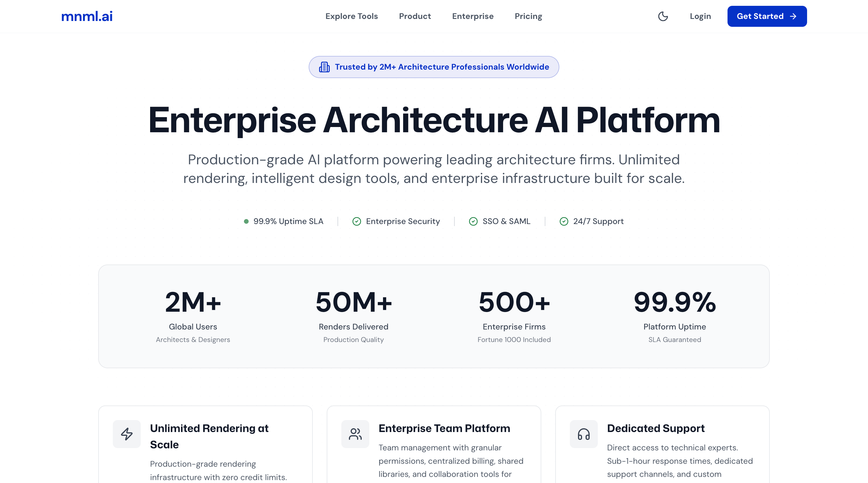Click the green dot next to Uptime SLA

pos(246,221)
